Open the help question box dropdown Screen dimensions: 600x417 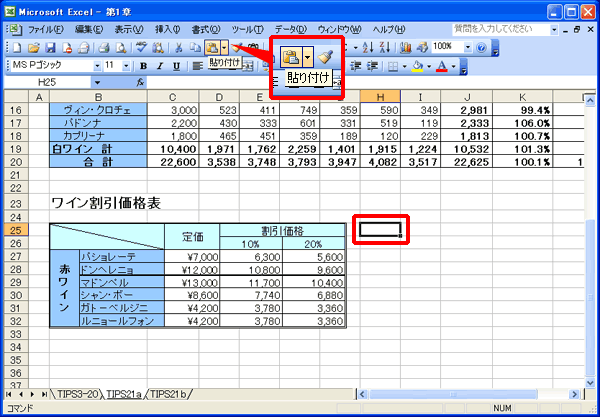[554, 29]
